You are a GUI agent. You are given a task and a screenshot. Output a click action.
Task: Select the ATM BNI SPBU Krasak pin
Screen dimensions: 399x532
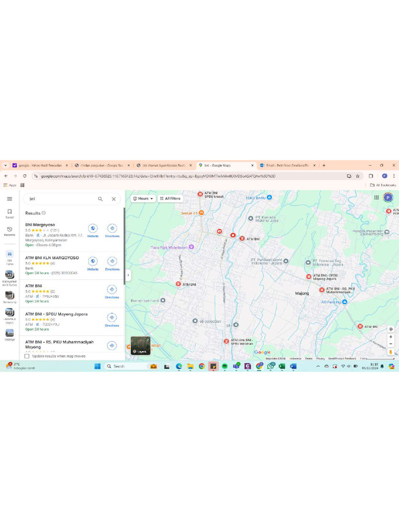(200, 194)
